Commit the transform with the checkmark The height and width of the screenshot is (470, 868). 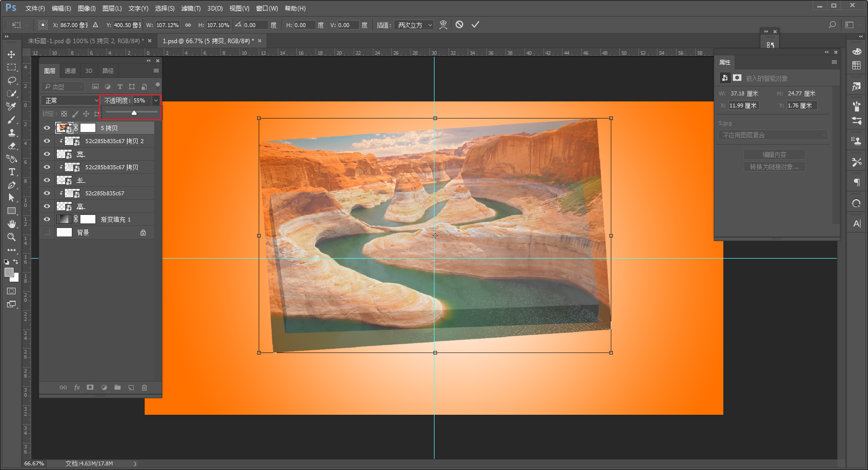pos(475,25)
